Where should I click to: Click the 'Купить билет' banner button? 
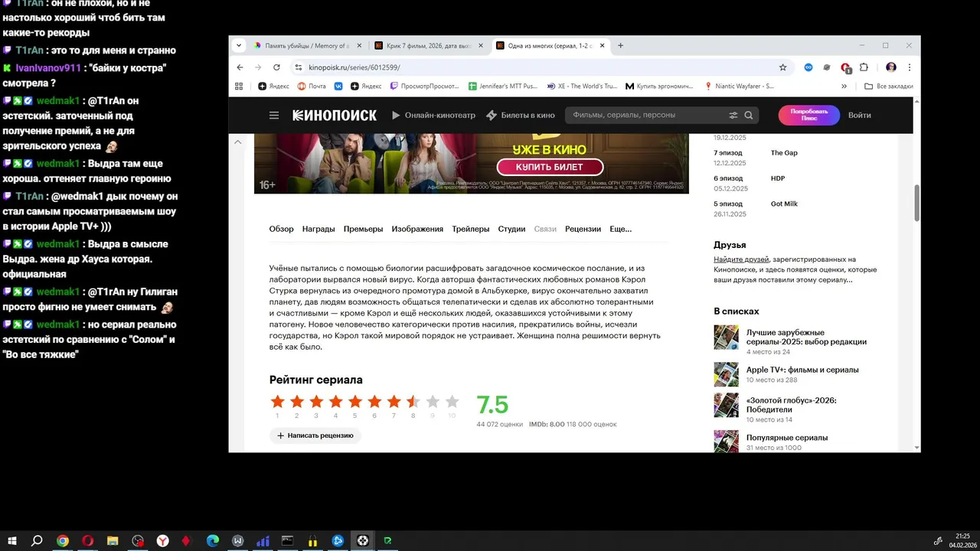[550, 167]
